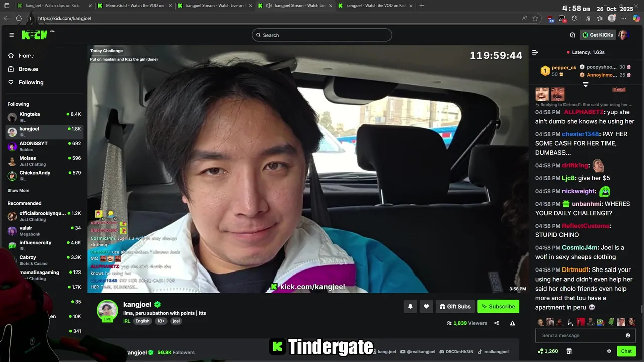Open ChickenAndy channel in sidebar
644x362 pixels.
[44, 175]
